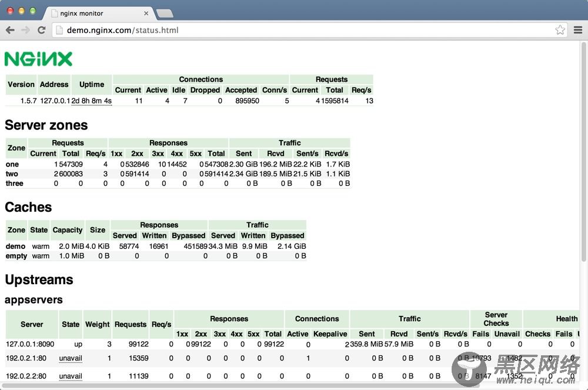
Task: Click zone one 4xx value 14452
Action: tap(177, 164)
